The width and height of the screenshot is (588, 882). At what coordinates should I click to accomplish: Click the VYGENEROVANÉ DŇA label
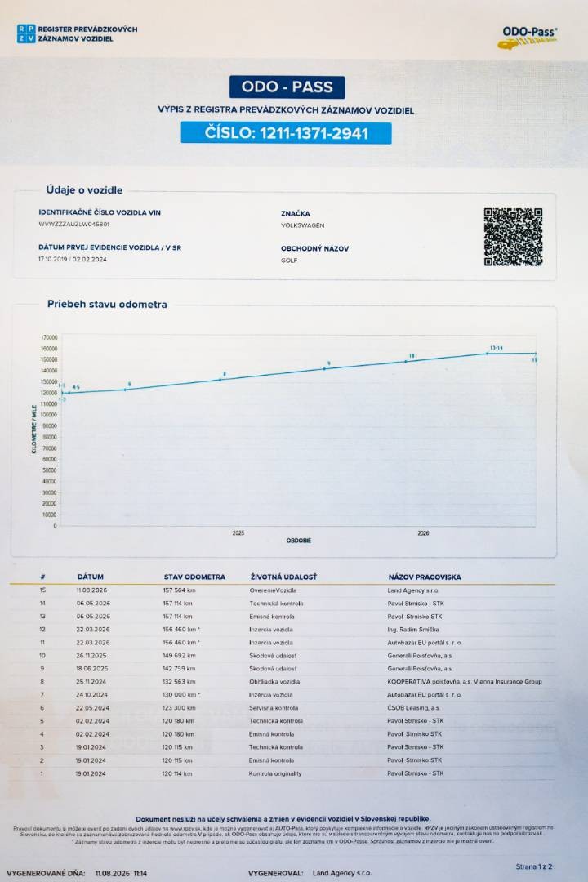(x=46, y=874)
